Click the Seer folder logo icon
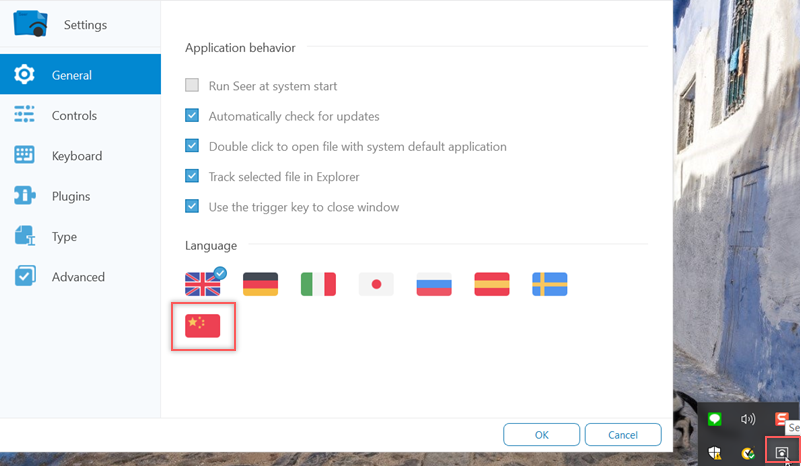 point(31,24)
